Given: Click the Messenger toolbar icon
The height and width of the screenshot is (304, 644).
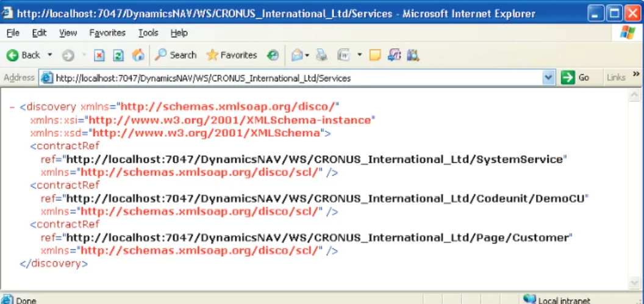Looking at the screenshot, I should click(x=394, y=55).
